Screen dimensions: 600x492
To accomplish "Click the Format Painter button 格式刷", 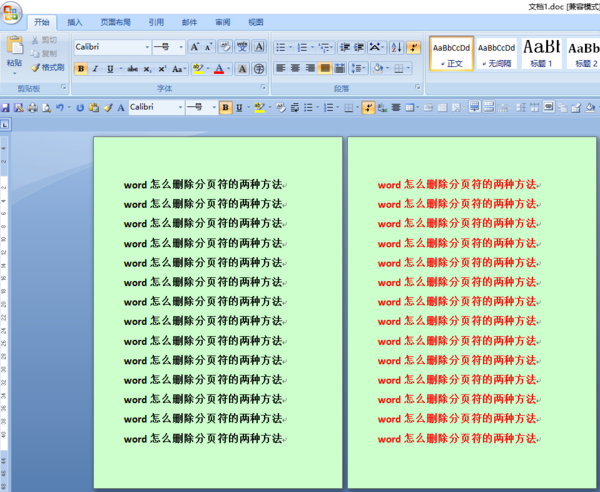I will click(47, 67).
